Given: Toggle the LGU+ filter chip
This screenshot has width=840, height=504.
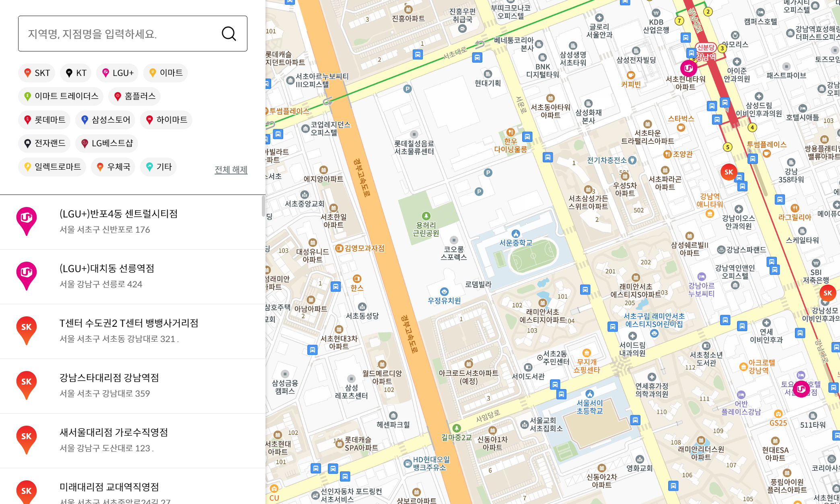Looking at the screenshot, I should point(117,73).
